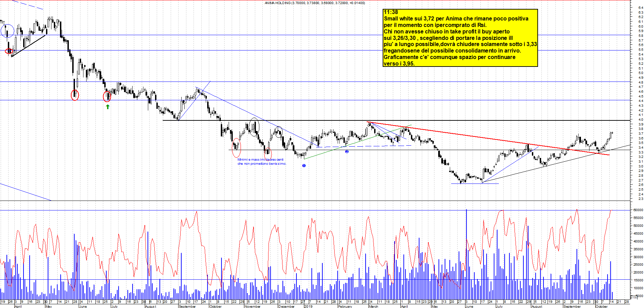The width and height of the screenshot is (644, 308).
Task: Click the March month label
Action: [373, 306]
